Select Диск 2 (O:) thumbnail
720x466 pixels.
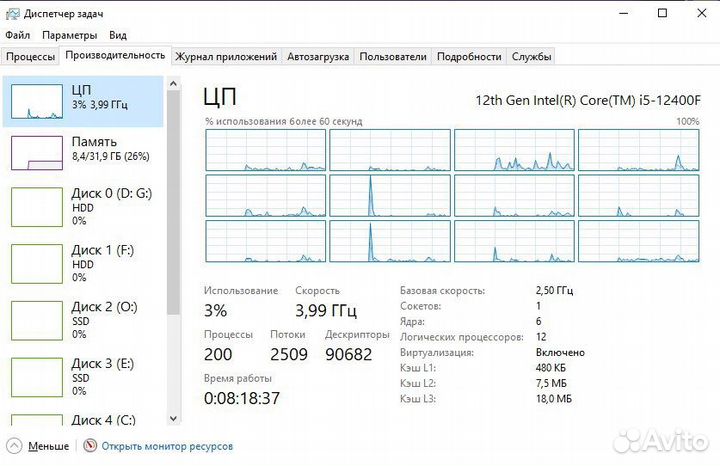pos(37,321)
